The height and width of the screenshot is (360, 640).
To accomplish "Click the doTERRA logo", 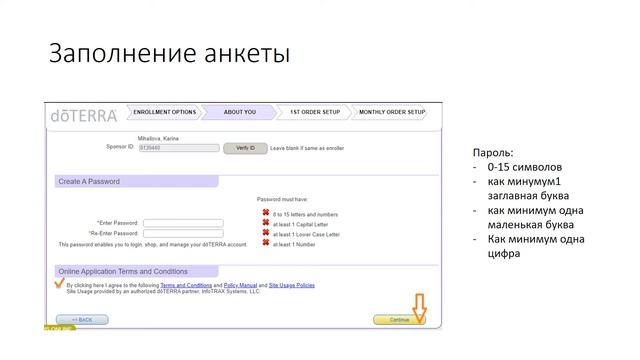I will tap(84, 116).
